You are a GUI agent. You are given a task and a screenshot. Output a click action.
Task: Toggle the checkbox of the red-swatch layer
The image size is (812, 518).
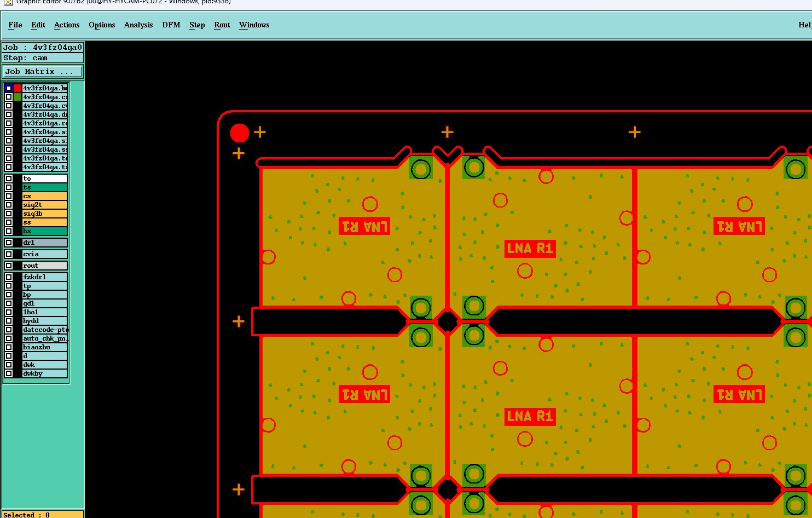(x=9, y=88)
